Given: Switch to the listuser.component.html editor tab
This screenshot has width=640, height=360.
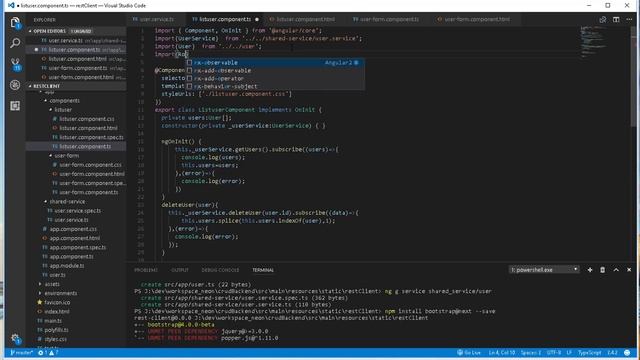Looking at the screenshot, I should pos(305,19).
